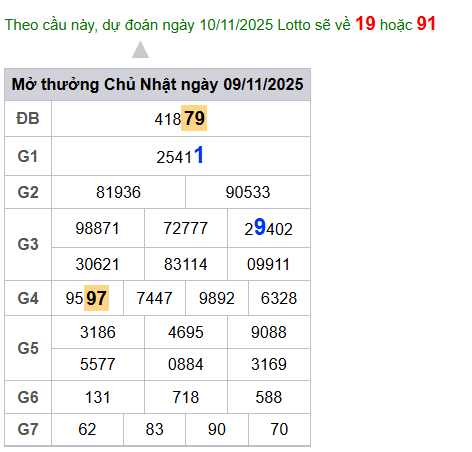
Task: Select G5 number 9088
Action: pos(269,332)
